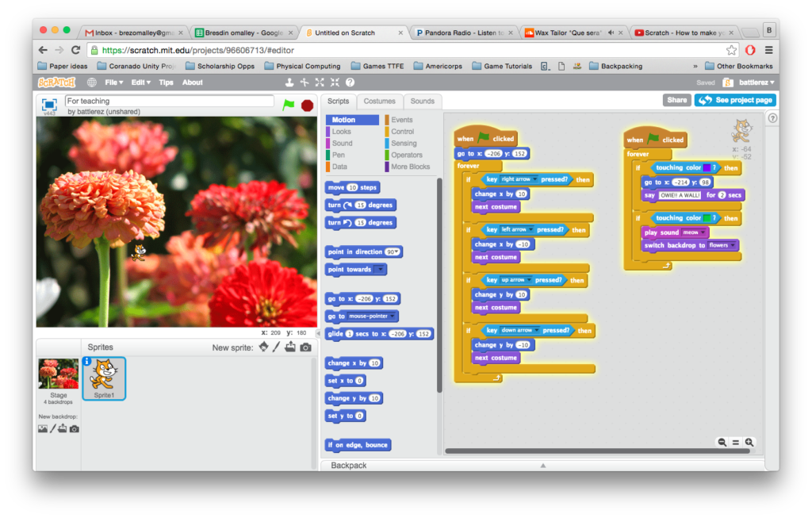
Task: Upload backdrop from file
Action: pyautogui.click(x=62, y=428)
